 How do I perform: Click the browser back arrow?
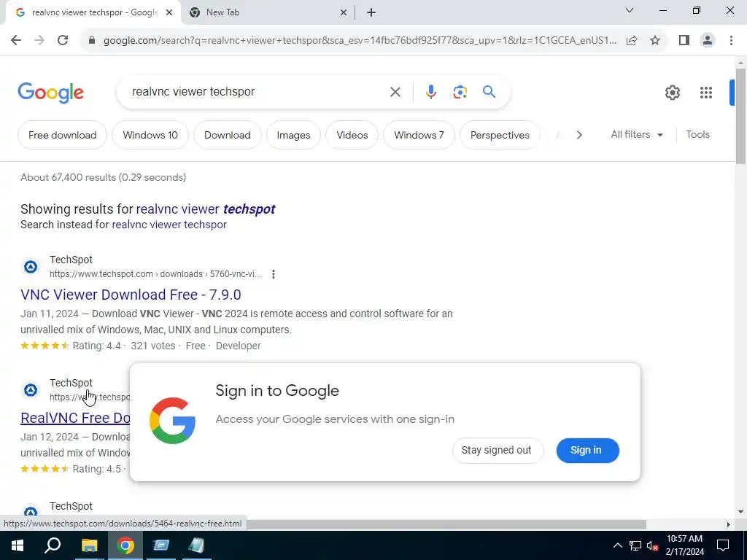click(16, 40)
